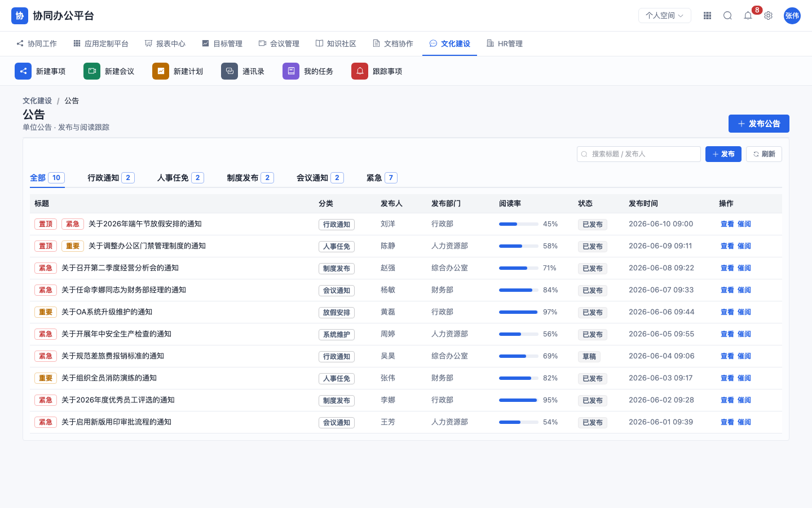Image resolution: width=812 pixels, height=508 pixels.
Task: Switch to the 行政通知 tab
Action: coord(111,178)
